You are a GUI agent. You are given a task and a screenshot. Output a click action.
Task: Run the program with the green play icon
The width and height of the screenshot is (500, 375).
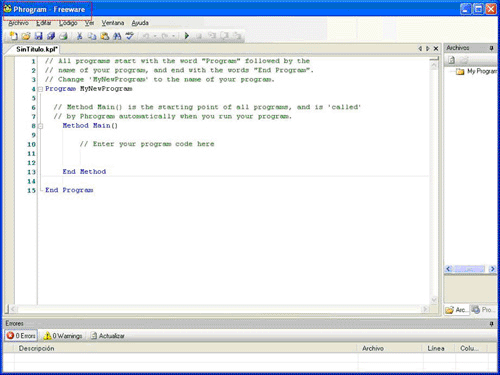187,35
